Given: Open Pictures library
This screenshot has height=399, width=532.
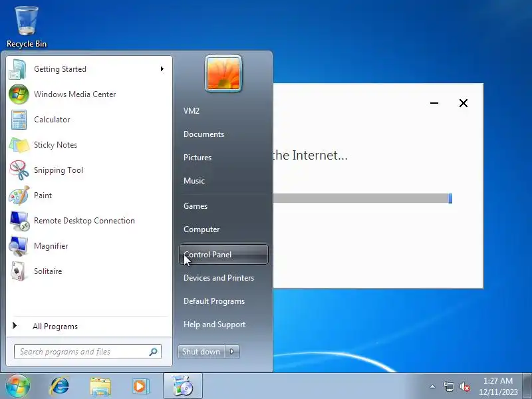Looking at the screenshot, I should tap(198, 158).
